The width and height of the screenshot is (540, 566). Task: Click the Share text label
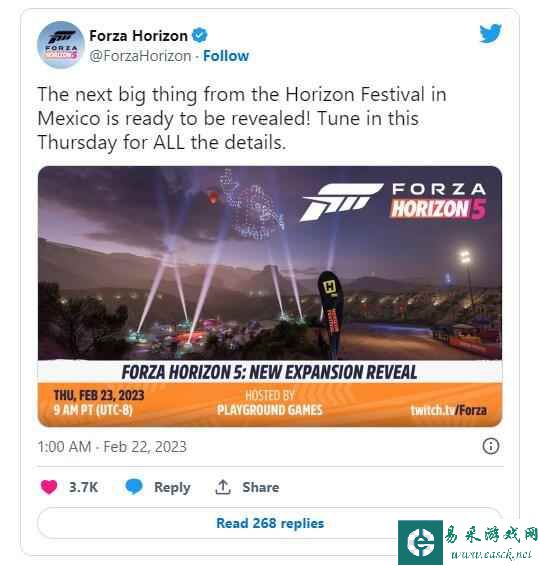(261, 487)
